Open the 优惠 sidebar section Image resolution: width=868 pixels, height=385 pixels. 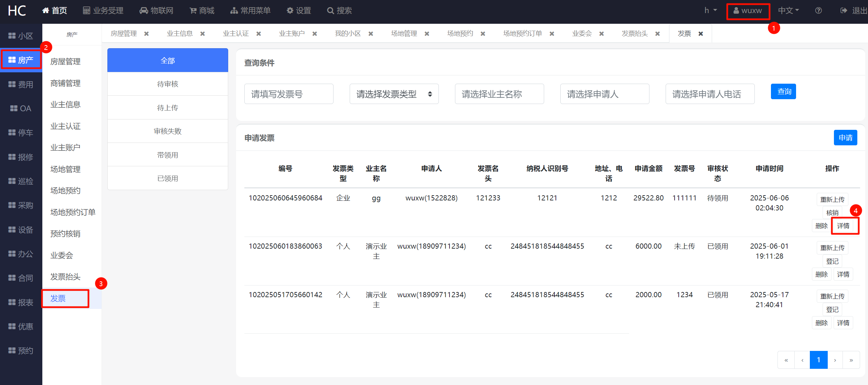[x=21, y=326]
